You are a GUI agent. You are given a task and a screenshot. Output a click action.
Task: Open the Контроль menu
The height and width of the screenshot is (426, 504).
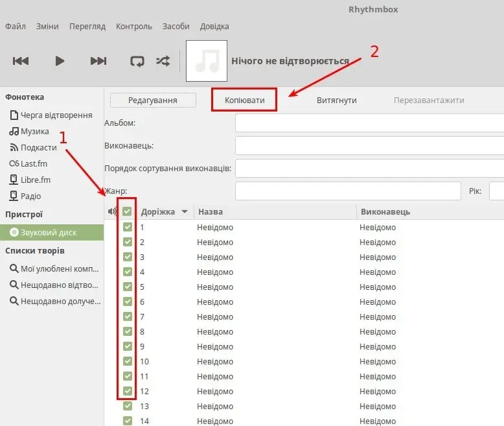[134, 26]
